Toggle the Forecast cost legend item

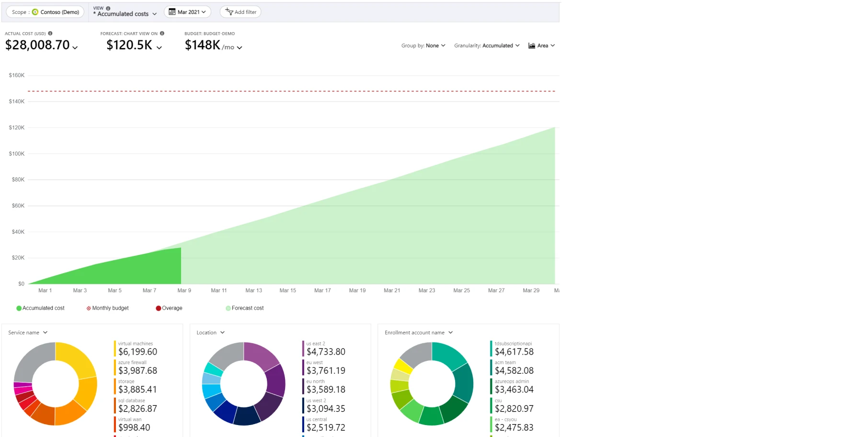coord(244,308)
